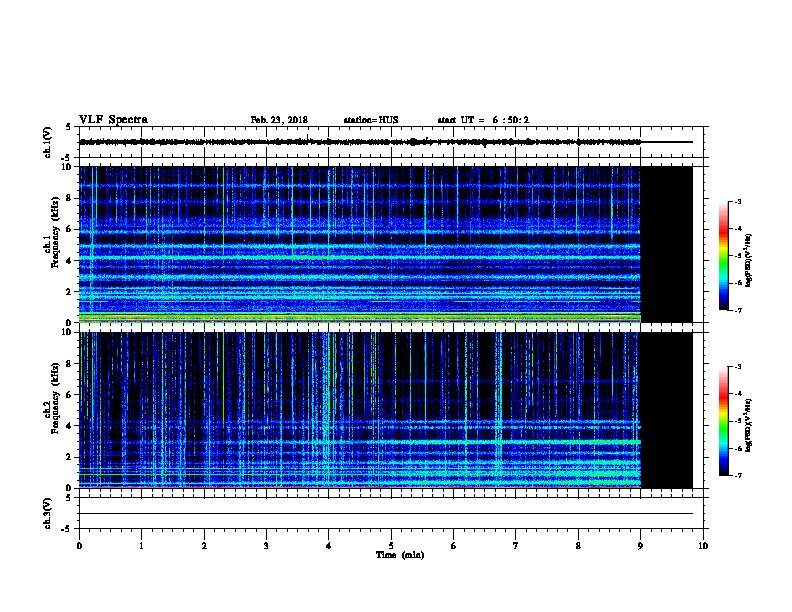Click the time axis tick labeled 2

tap(204, 545)
